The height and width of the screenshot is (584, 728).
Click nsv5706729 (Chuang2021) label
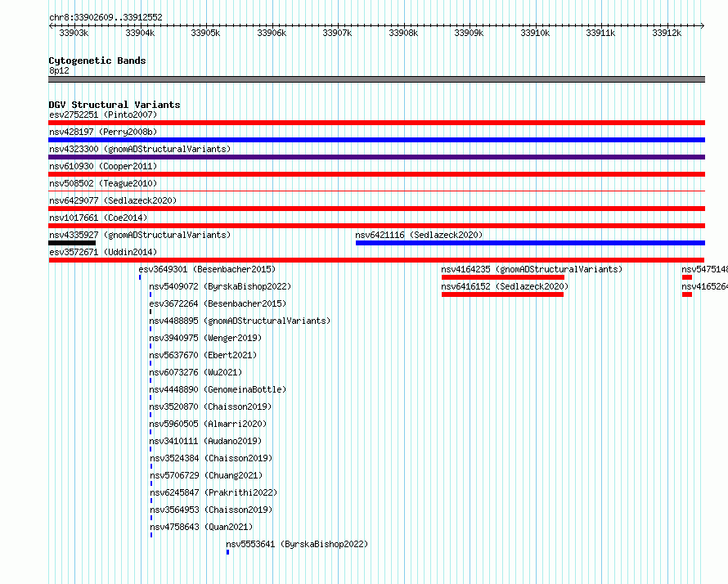(x=206, y=475)
